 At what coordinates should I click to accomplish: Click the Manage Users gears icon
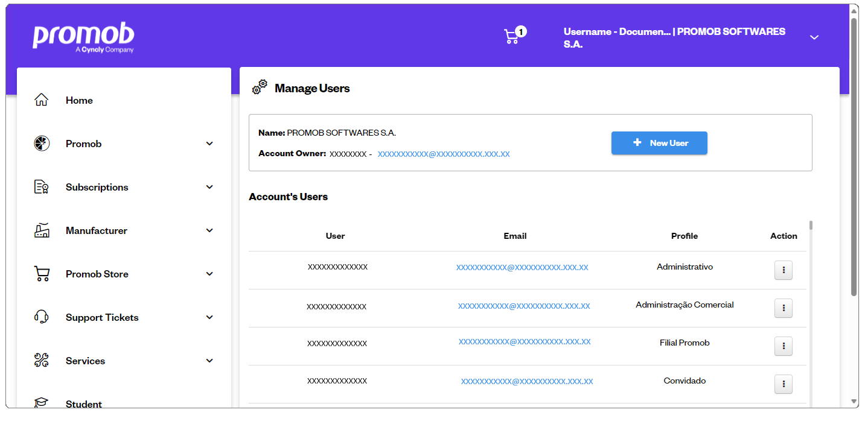260,87
